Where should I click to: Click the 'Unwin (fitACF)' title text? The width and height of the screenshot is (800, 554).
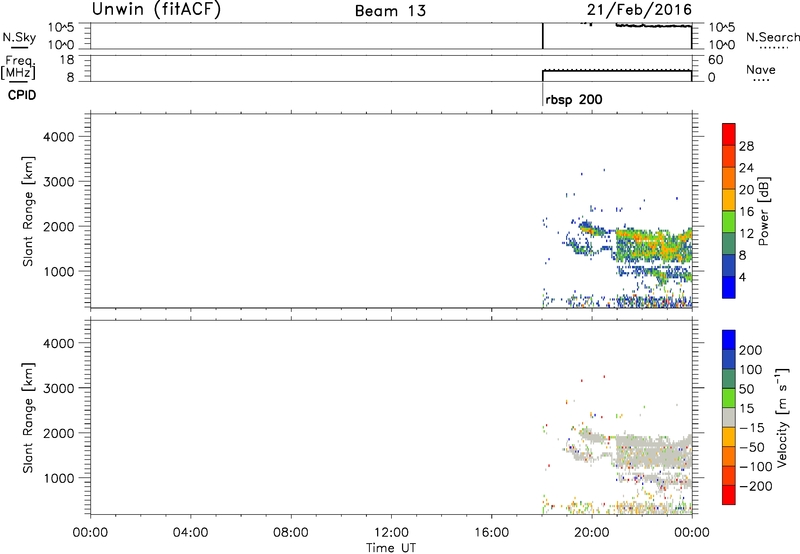[x=156, y=9]
